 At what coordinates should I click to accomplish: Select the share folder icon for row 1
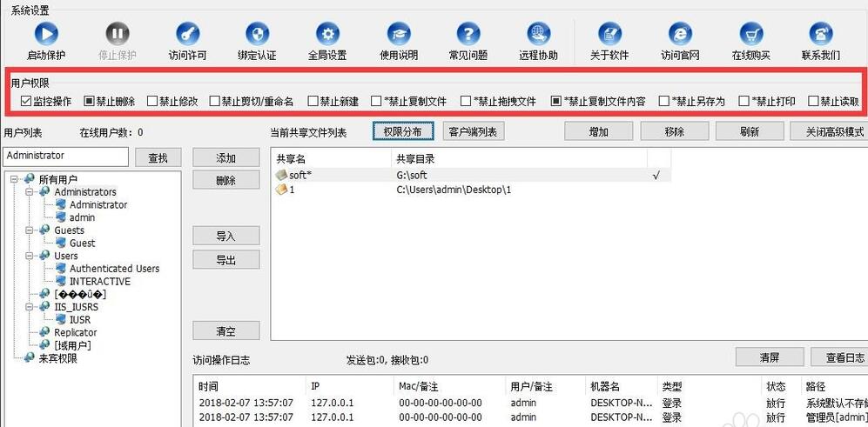coord(282,190)
